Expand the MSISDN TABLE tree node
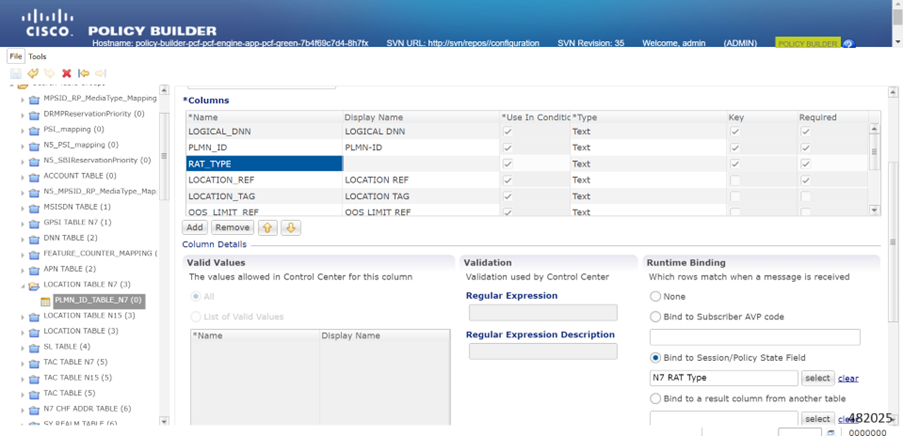The width and height of the screenshot is (903, 436). (x=22, y=207)
